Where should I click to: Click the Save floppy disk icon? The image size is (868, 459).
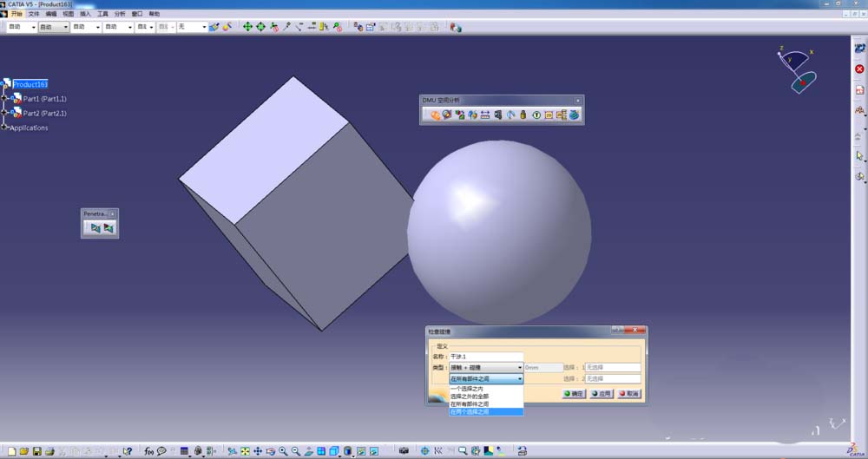[37, 451]
